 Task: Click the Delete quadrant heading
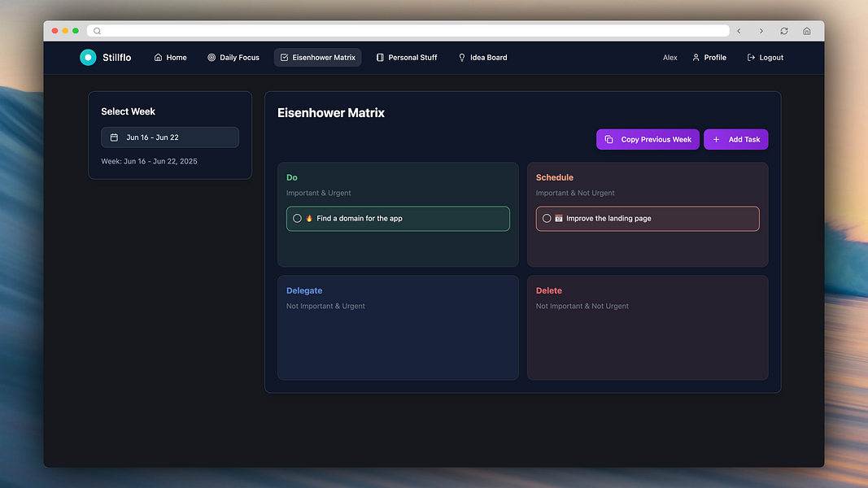tap(548, 290)
